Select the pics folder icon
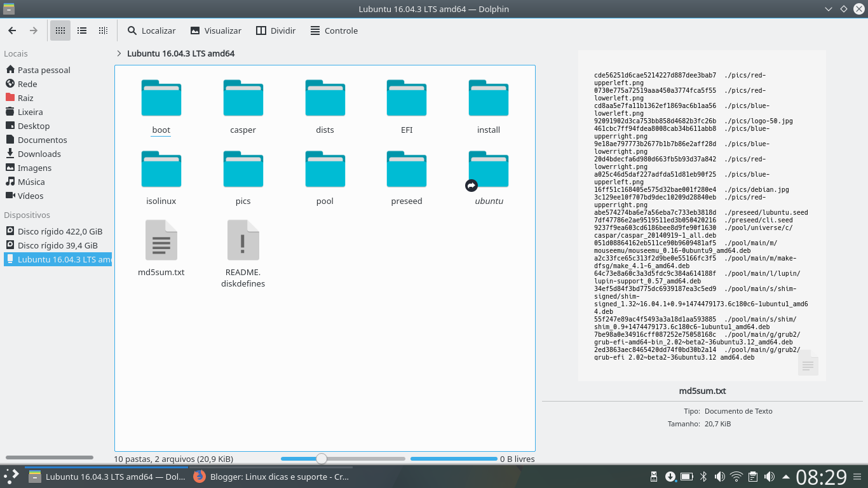The width and height of the screenshot is (868, 488). (x=243, y=170)
